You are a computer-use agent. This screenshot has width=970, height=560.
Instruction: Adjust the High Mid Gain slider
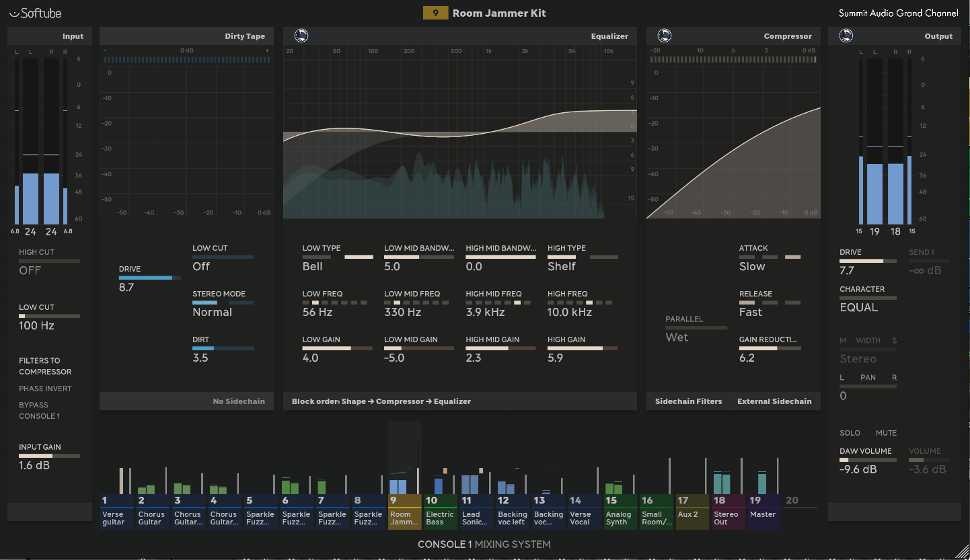[x=501, y=348]
